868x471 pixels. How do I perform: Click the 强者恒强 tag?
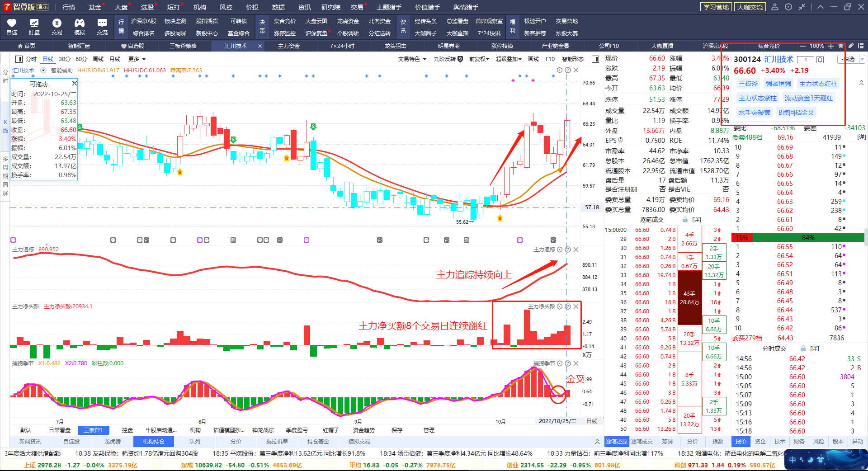click(x=778, y=84)
